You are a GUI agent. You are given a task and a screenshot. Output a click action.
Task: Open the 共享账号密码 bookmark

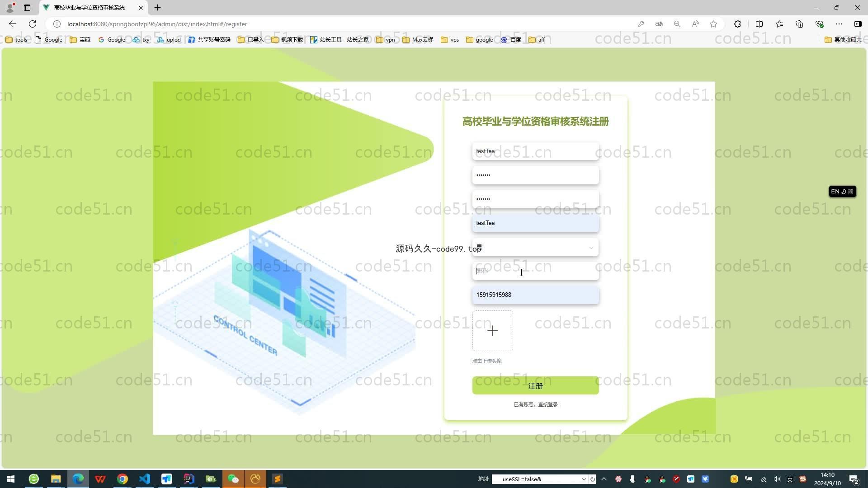209,40
